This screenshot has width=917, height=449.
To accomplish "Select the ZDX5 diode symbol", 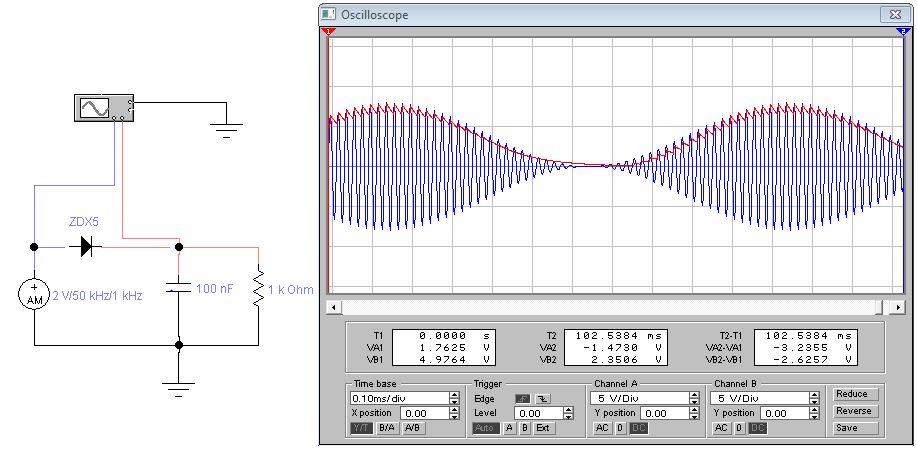I will pos(85,247).
